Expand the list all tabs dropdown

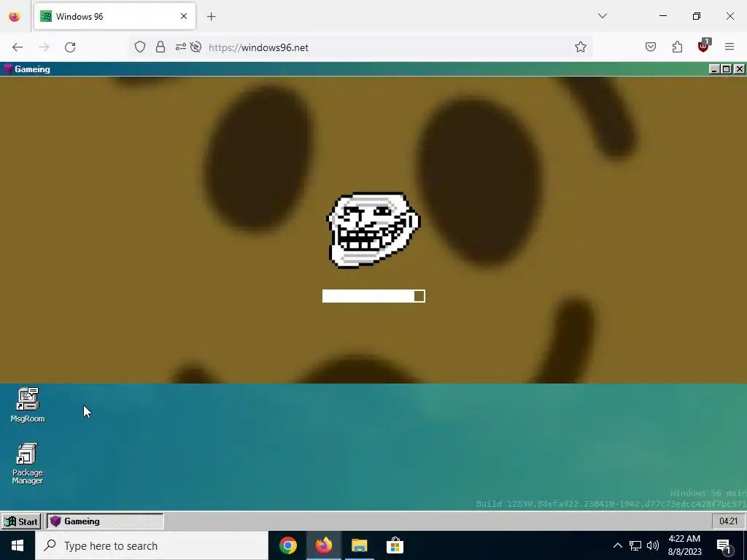603,16
